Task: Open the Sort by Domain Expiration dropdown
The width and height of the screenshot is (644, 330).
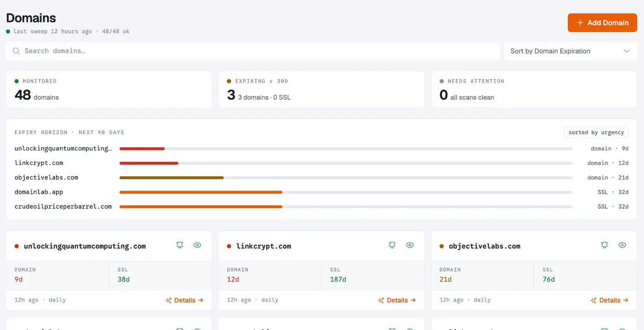Action: coord(570,51)
